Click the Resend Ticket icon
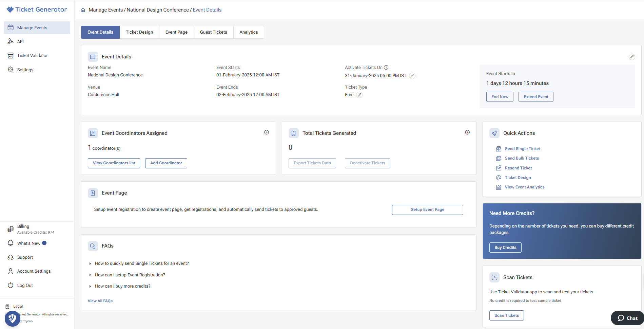This screenshot has width=644, height=329. coord(499,168)
